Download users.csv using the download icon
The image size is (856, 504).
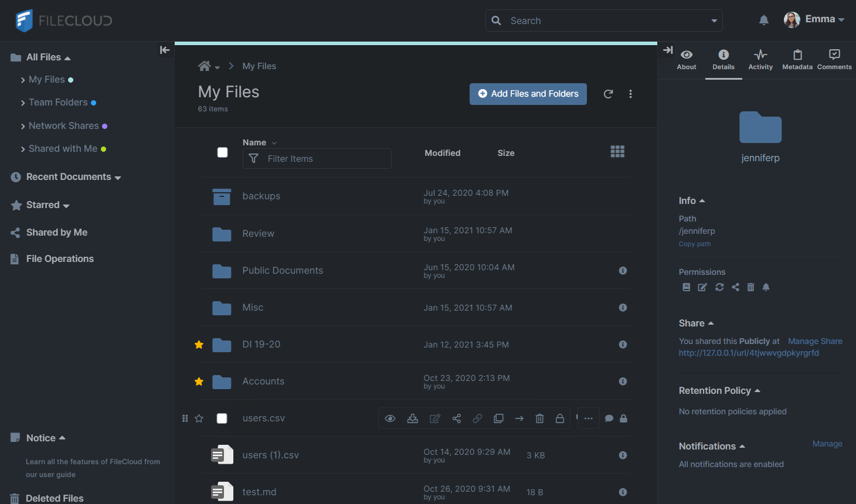point(413,418)
